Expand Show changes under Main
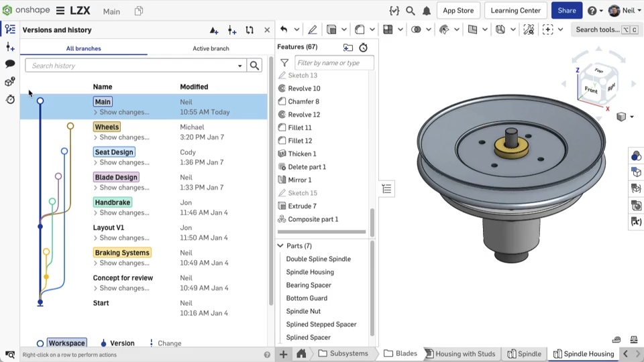Screen dimensions: 644x362 click(121, 112)
